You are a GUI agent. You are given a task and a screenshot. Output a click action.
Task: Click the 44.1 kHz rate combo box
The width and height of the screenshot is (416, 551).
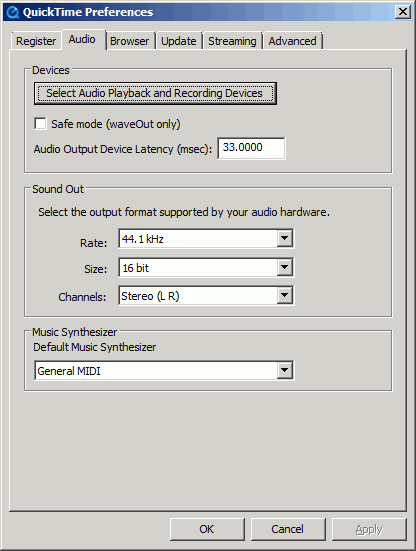[206, 239]
